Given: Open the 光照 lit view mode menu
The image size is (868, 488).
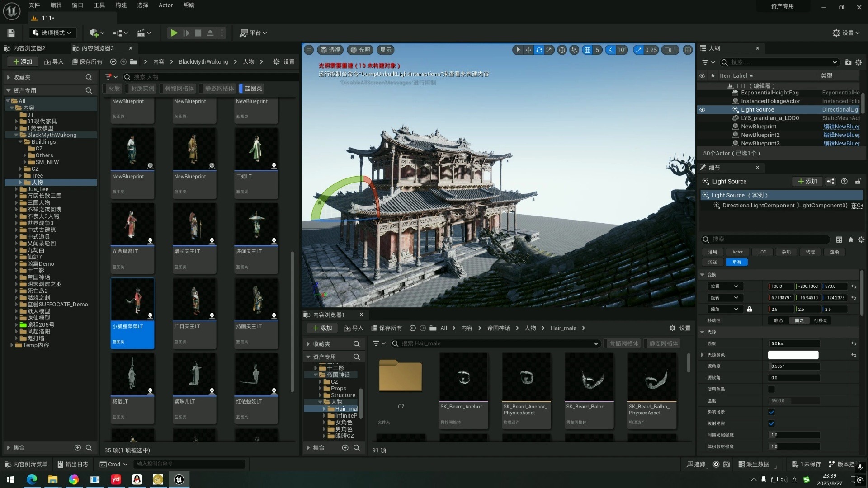Looking at the screenshot, I should [x=360, y=50].
